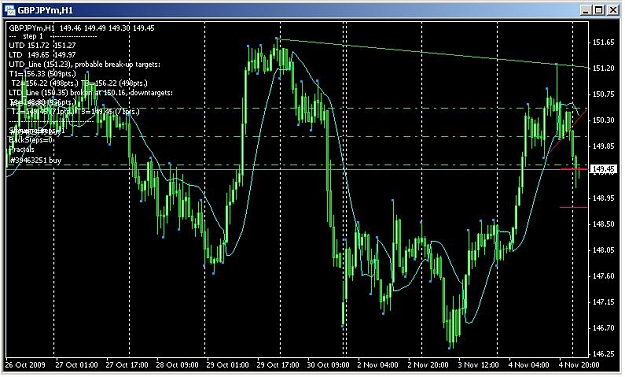The width and height of the screenshot is (625, 377).
Task: Select the red horizontal marker near 148.78
Action: 573,207
